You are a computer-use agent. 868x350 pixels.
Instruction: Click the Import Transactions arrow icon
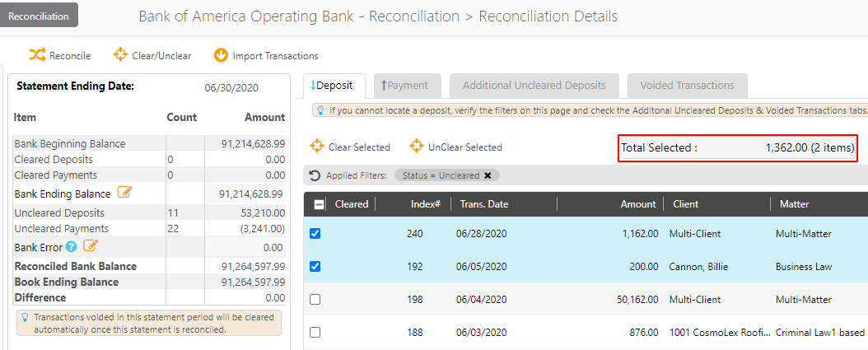pos(221,55)
